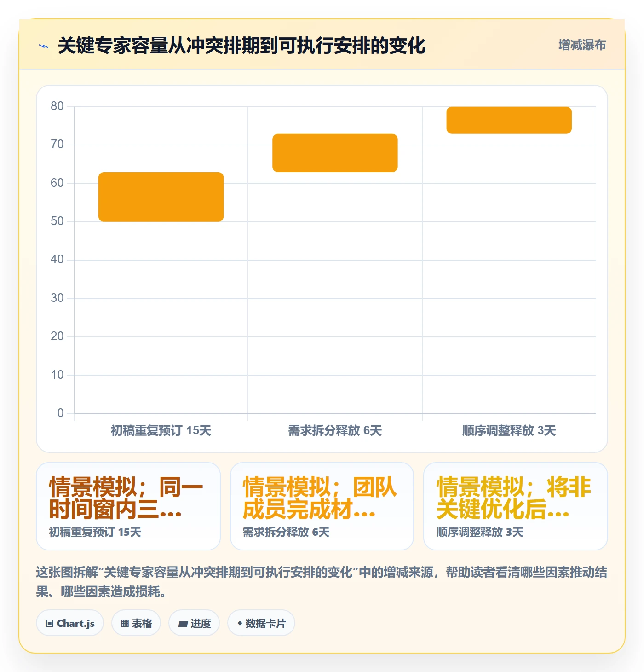Select the 初稿重复预订 15天 waterfall bar
The width and height of the screenshot is (644, 672).
point(161,197)
